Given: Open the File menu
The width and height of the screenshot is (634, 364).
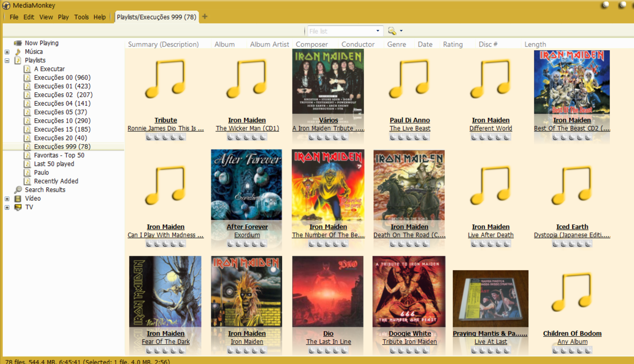Looking at the screenshot, I should [x=14, y=17].
